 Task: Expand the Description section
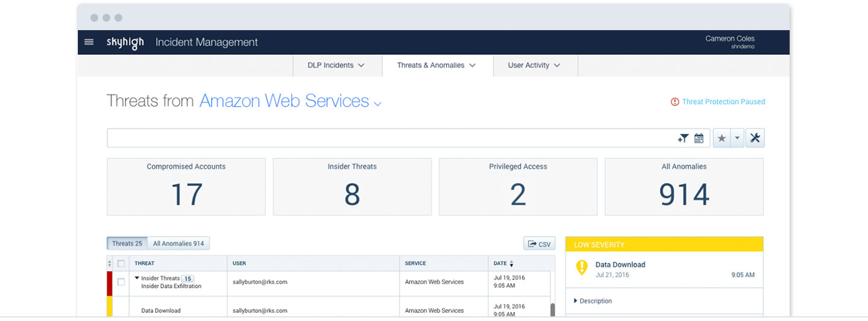click(x=593, y=301)
